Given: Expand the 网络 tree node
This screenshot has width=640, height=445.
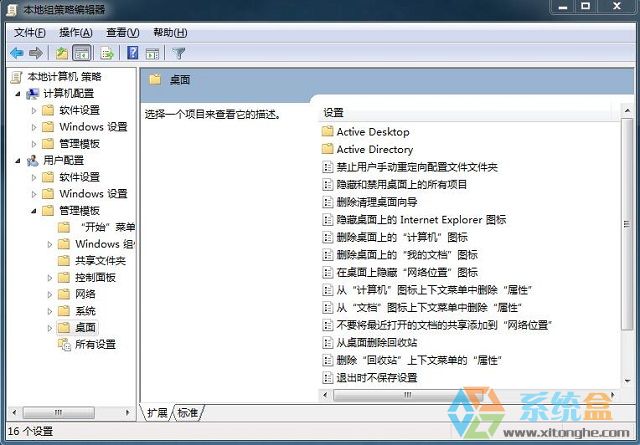Looking at the screenshot, I should click(x=50, y=294).
